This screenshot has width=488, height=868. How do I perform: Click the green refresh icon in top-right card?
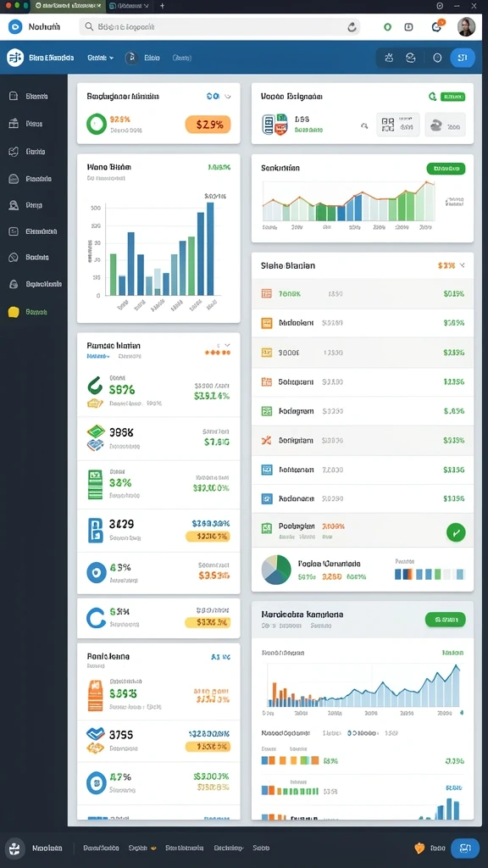(433, 97)
